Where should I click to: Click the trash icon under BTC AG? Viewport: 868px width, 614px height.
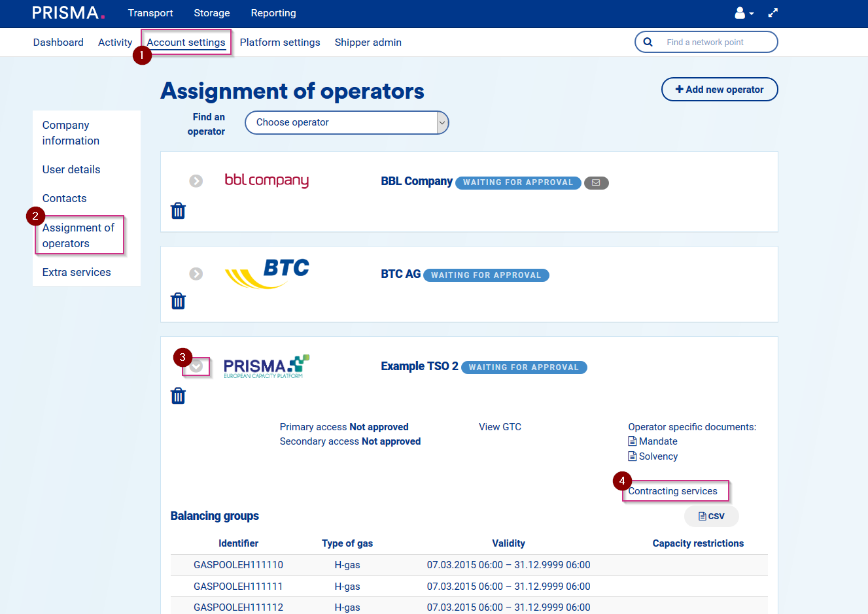coord(178,301)
